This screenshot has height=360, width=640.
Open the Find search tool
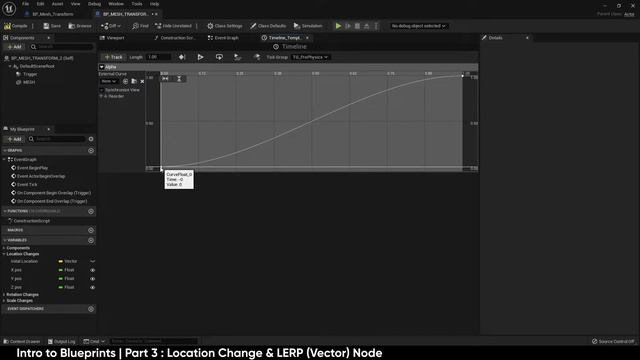140,26
